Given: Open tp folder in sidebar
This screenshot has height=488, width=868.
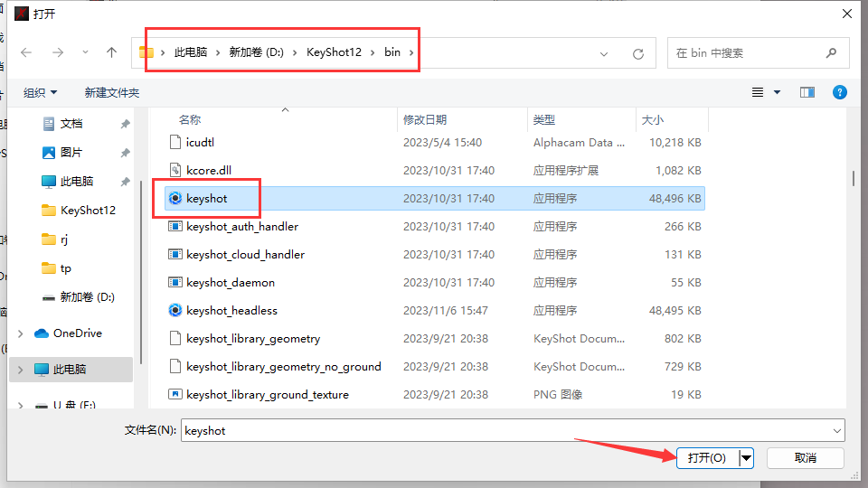Looking at the screenshot, I should [x=65, y=268].
